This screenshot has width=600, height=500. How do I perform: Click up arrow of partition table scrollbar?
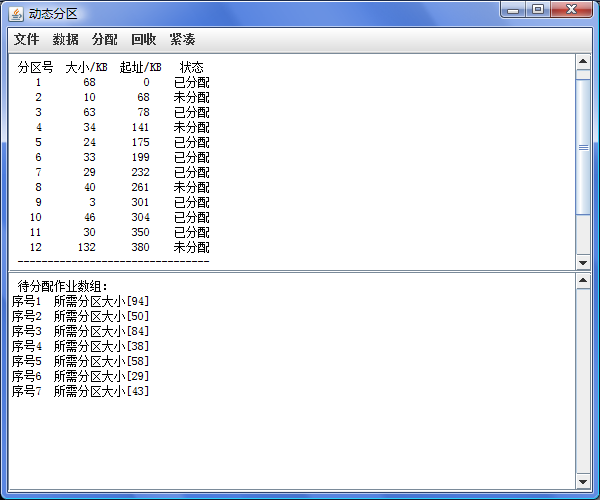[583, 61]
